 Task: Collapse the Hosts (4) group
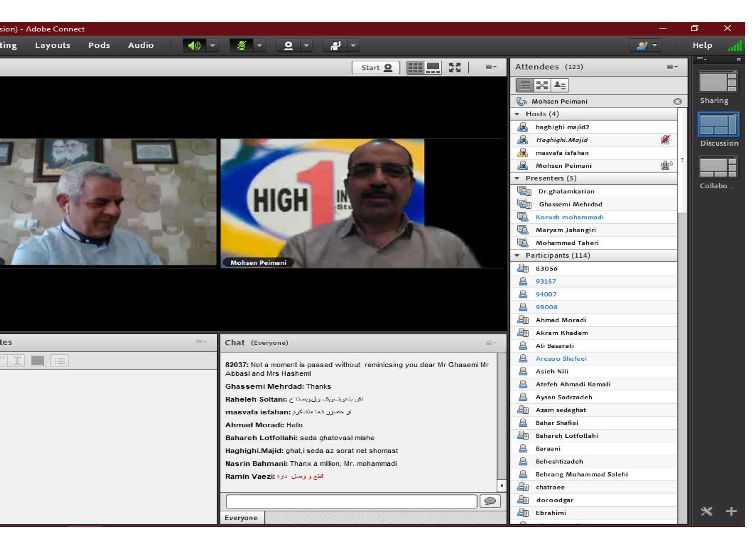click(x=517, y=114)
